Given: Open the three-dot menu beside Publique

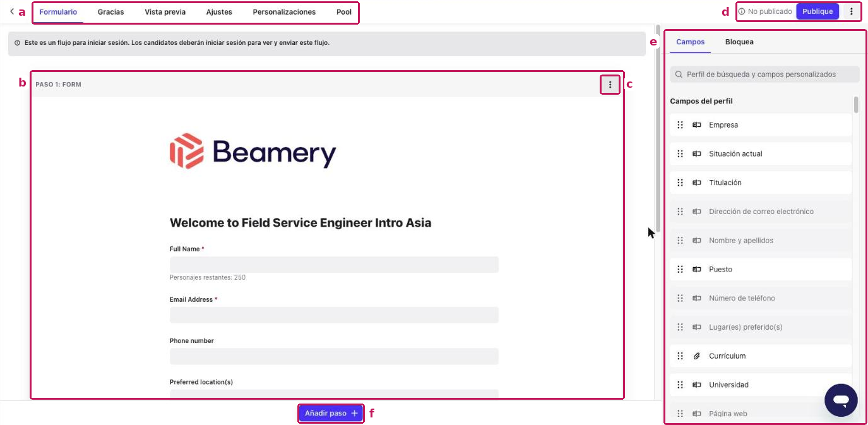Looking at the screenshot, I should pos(852,11).
